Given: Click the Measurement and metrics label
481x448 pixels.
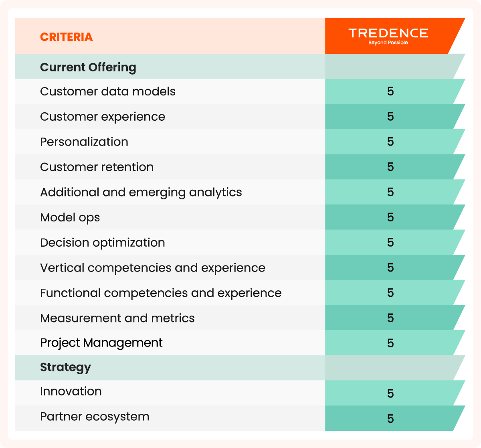Looking at the screenshot, I should [x=117, y=318].
